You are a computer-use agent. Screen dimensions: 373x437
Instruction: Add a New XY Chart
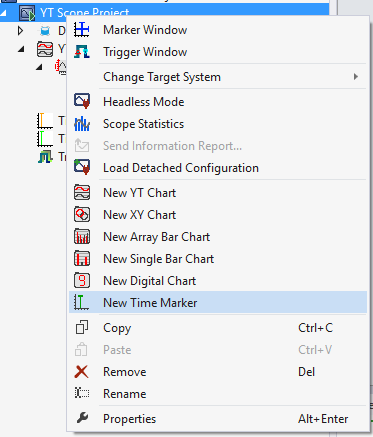coord(218,214)
